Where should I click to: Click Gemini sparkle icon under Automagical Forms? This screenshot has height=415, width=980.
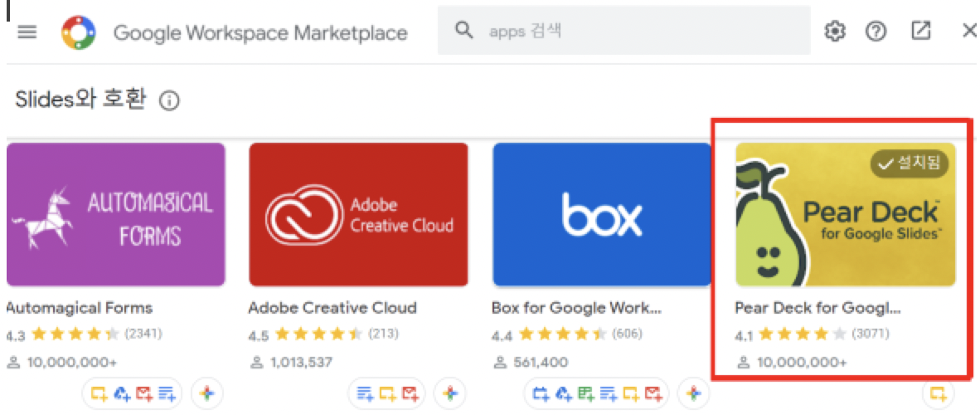pyautogui.click(x=207, y=393)
